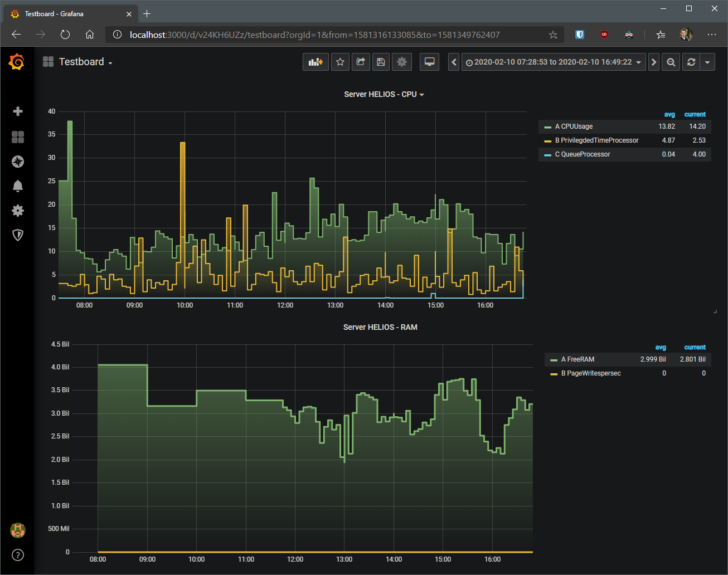Open Configuration gear icon in sidebar
This screenshot has height=575, width=728.
18,211
